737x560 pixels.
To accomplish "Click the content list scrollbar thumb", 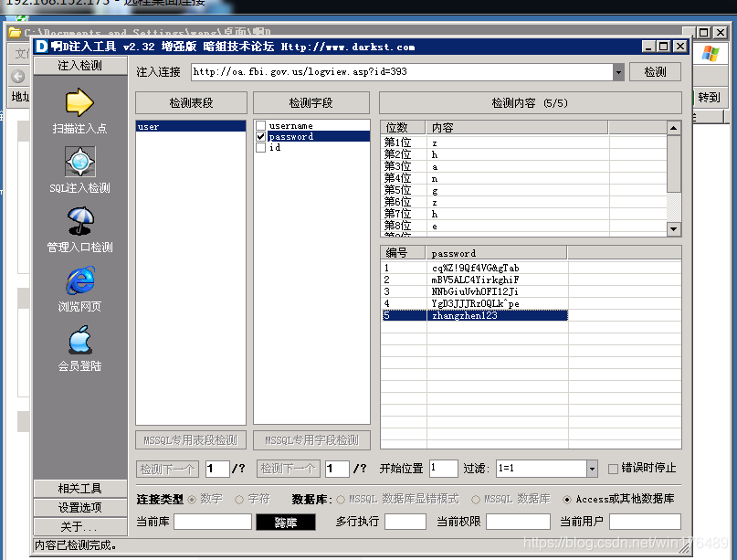I will [x=674, y=164].
